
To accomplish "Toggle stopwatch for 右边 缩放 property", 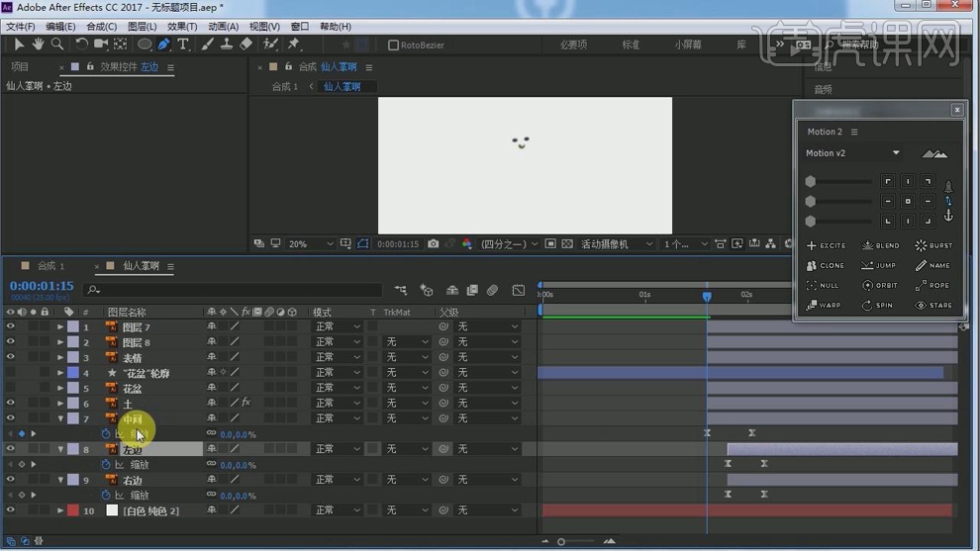I will click(106, 495).
